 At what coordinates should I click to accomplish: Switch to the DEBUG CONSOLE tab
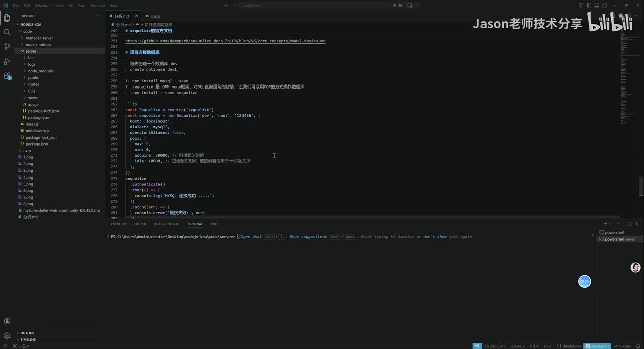pyautogui.click(x=167, y=224)
